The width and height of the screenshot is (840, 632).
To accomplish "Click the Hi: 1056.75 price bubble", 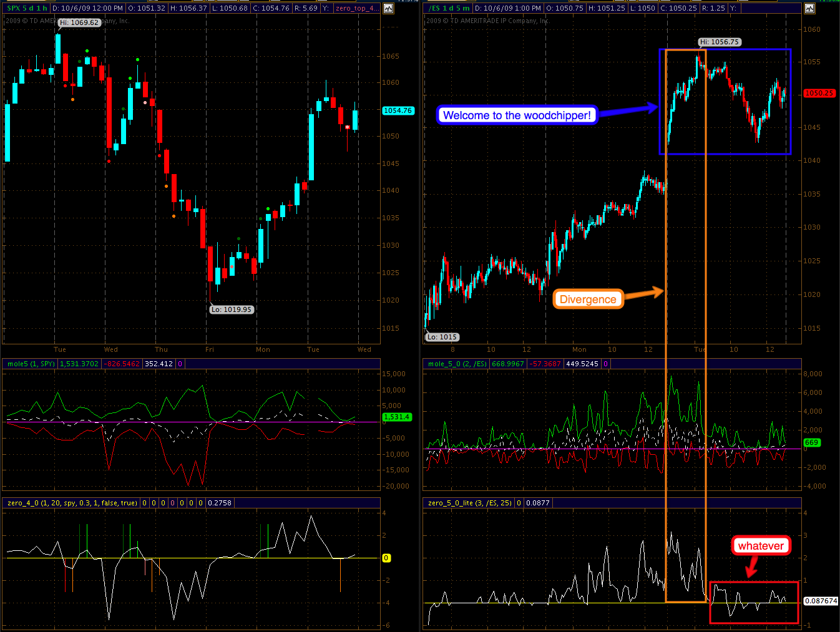I will 719,42.
